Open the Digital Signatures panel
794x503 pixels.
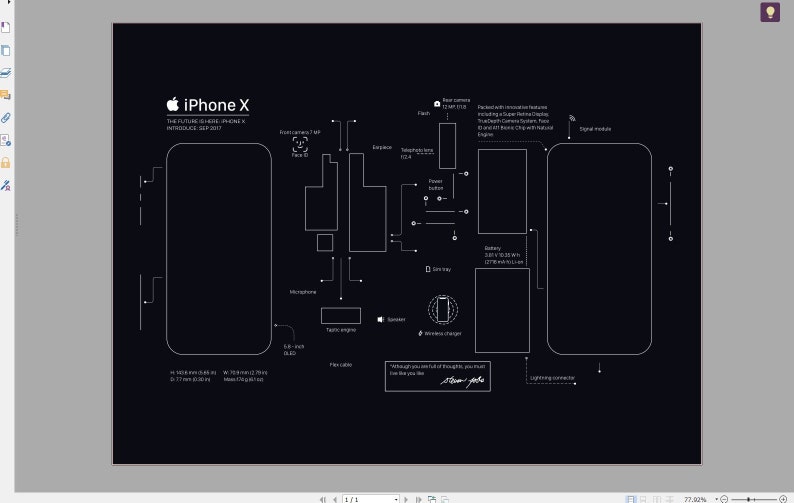(6, 140)
